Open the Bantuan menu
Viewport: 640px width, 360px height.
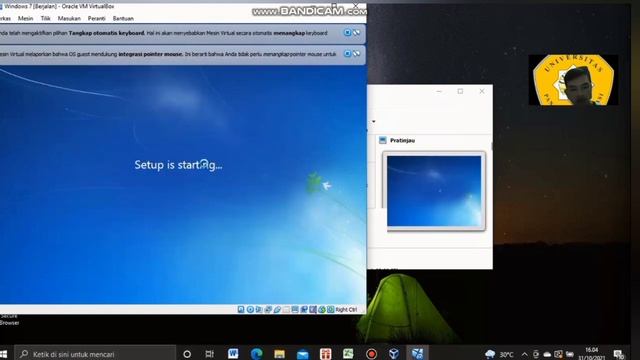coord(123,18)
